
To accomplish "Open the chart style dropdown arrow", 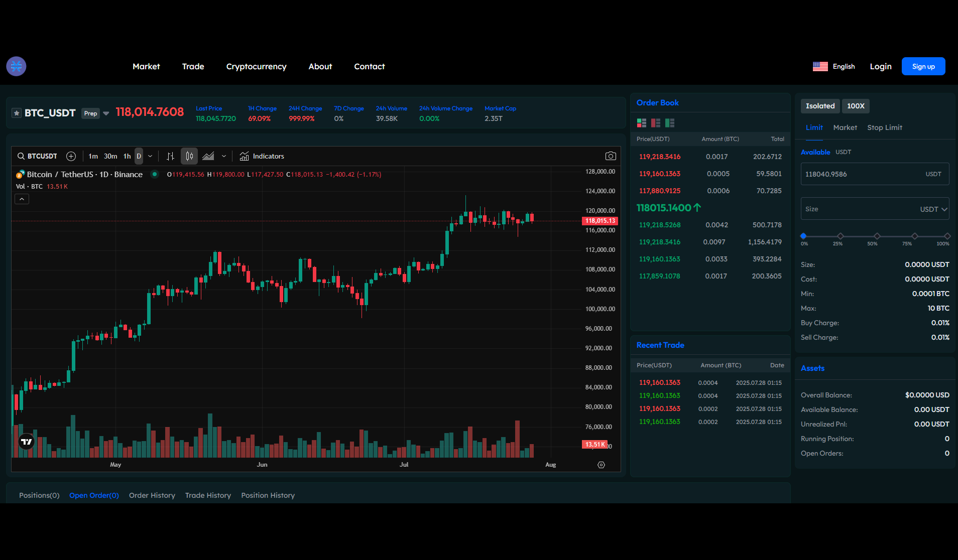I will [x=224, y=156].
